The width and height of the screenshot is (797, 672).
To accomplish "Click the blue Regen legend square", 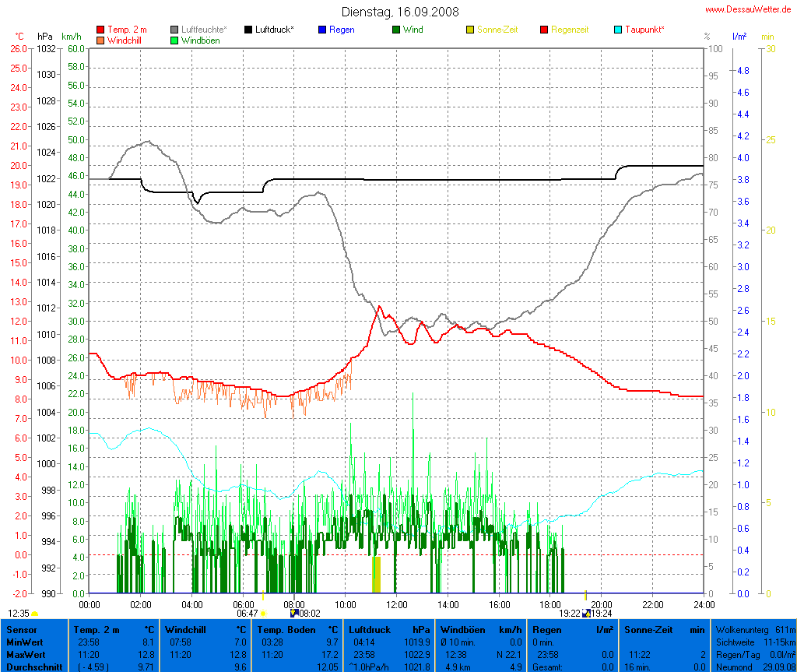I will click(322, 30).
